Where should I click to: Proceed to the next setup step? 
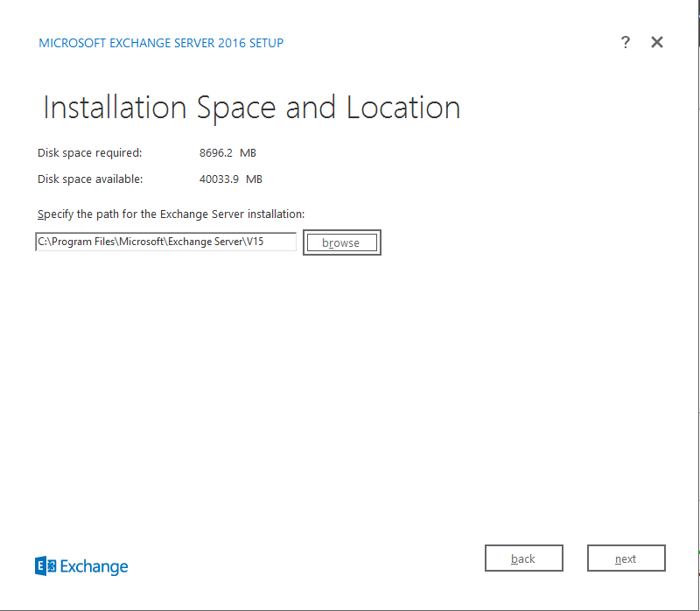(x=626, y=558)
